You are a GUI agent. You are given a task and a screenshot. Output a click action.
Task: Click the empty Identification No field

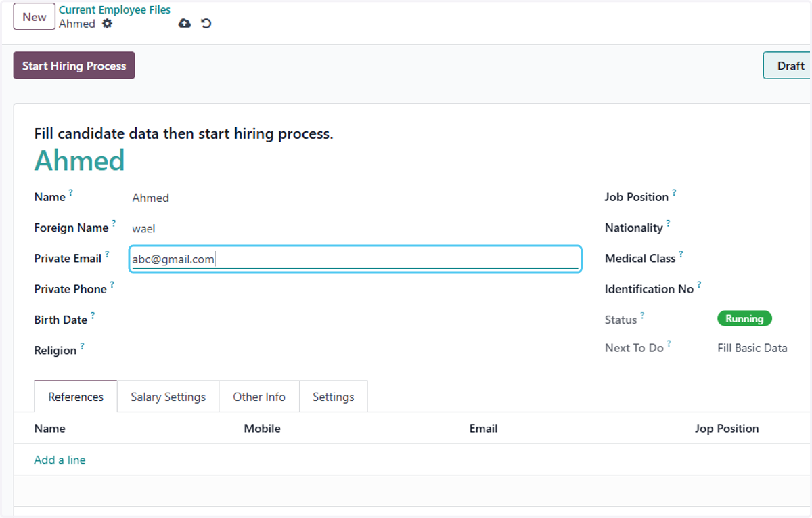tap(765, 289)
